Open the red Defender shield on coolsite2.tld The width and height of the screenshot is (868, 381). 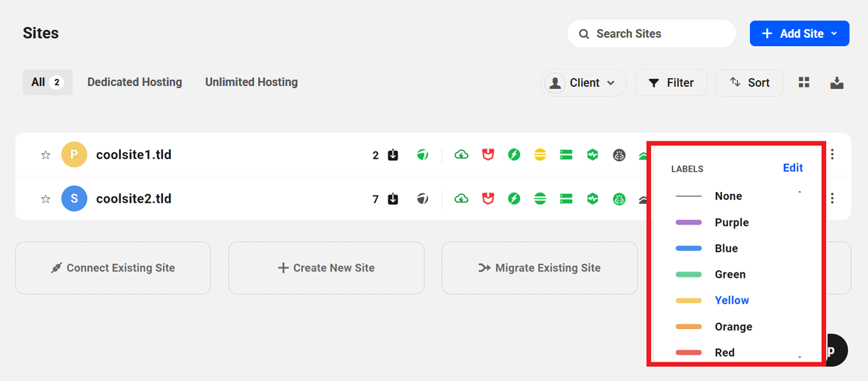tap(488, 198)
